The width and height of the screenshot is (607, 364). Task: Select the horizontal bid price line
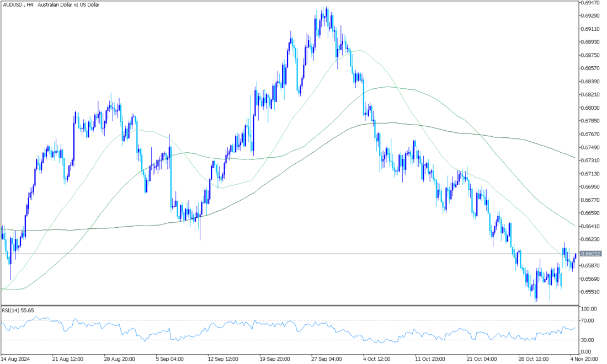[276, 254]
